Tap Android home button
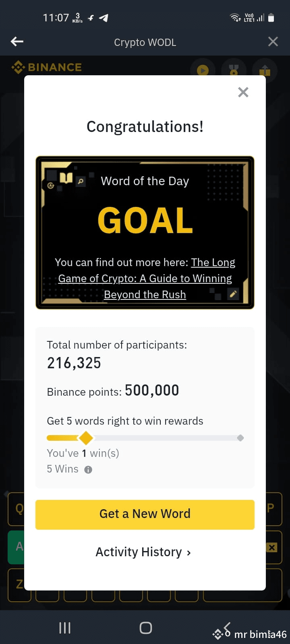The image size is (290, 644). (145, 627)
